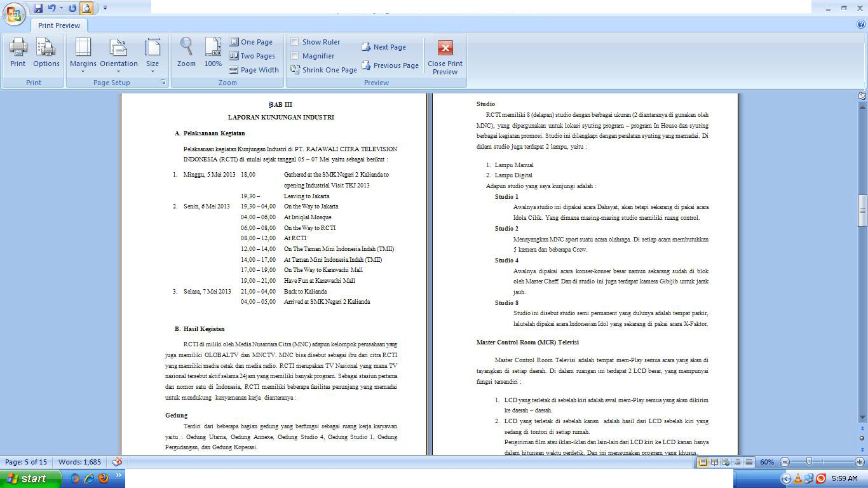Click the Zoom In plus button
This screenshot has height=488, width=868.
[x=860, y=462]
